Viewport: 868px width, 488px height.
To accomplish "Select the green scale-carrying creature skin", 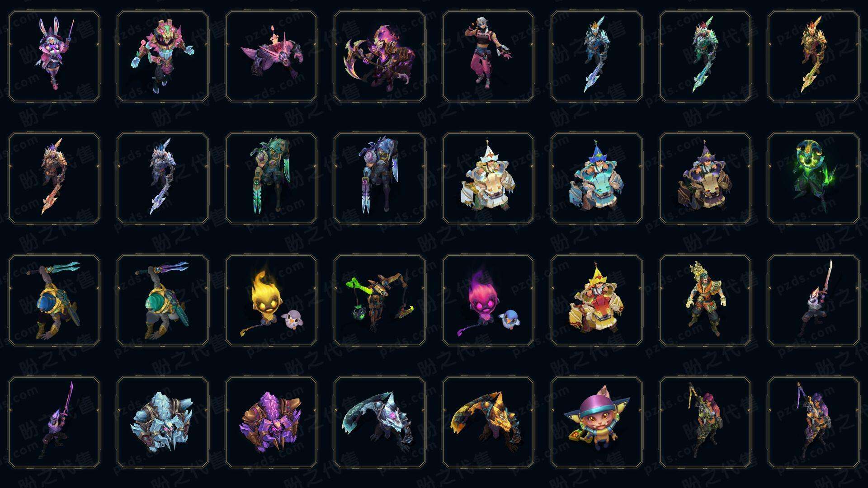I will [x=380, y=300].
